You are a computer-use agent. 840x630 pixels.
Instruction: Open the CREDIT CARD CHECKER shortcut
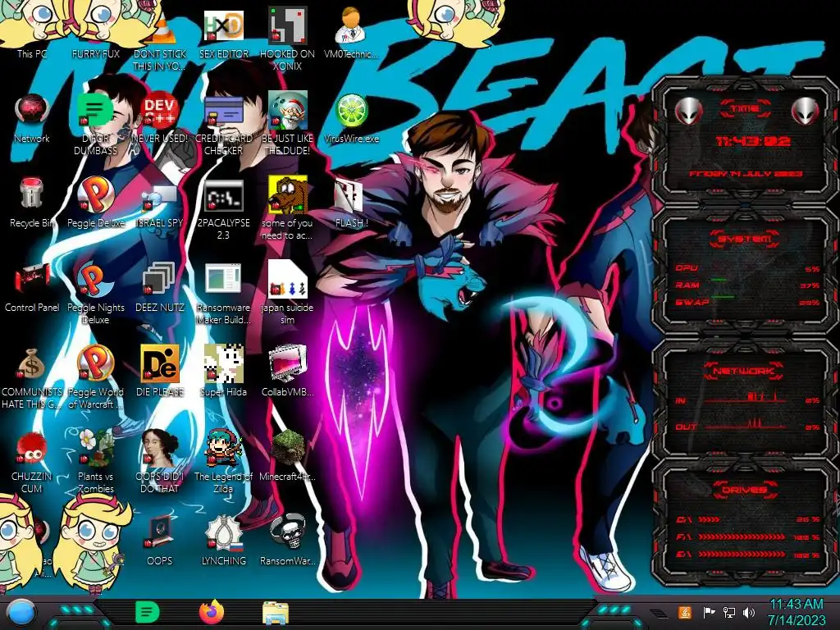(x=223, y=125)
